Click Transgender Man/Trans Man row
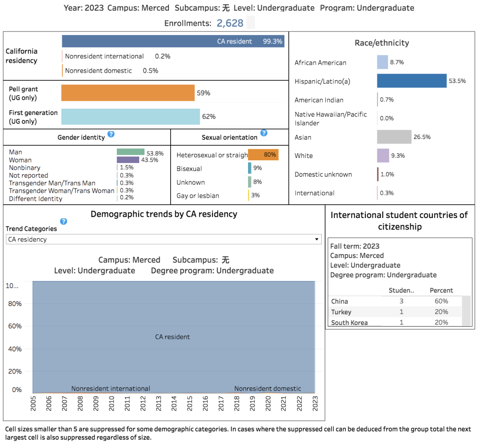This screenshot has height=448, width=480. (71, 183)
